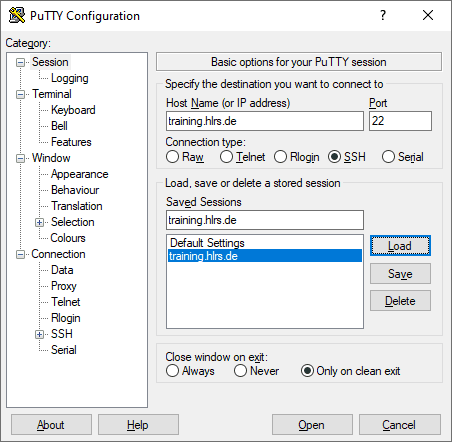The width and height of the screenshot is (452, 442).
Task: Choose Always for close window on exit
Action: (x=172, y=371)
